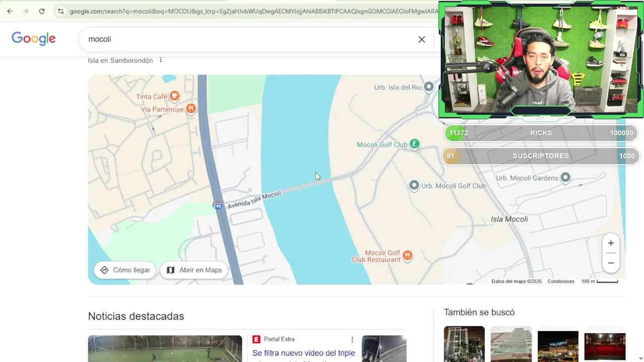Viewport: 644px width, 362px height.
Task: Select the Urb. Isla del Rio marker
Action: [x=429, y=87]
